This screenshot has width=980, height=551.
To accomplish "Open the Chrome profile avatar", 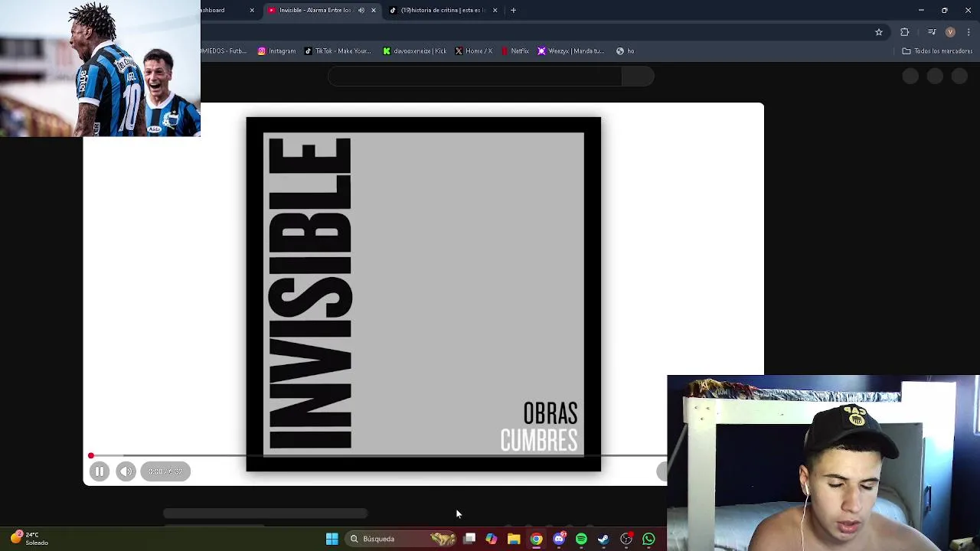I will click(x=950, y=32).
